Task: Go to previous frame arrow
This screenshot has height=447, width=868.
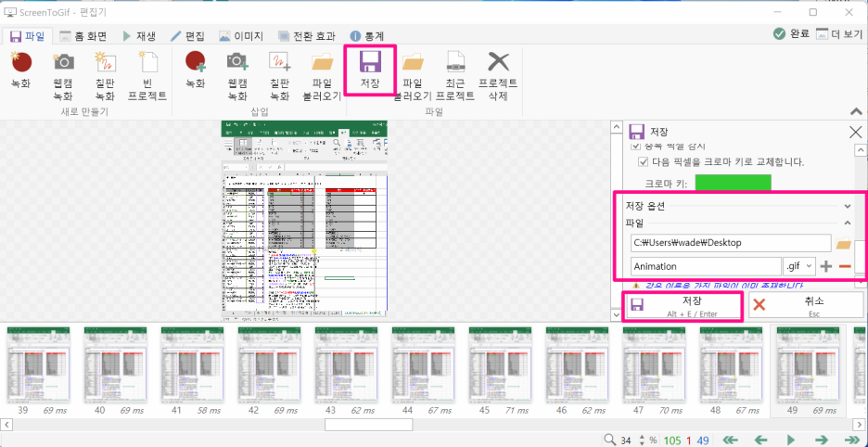Action: (x=761, y=440)
